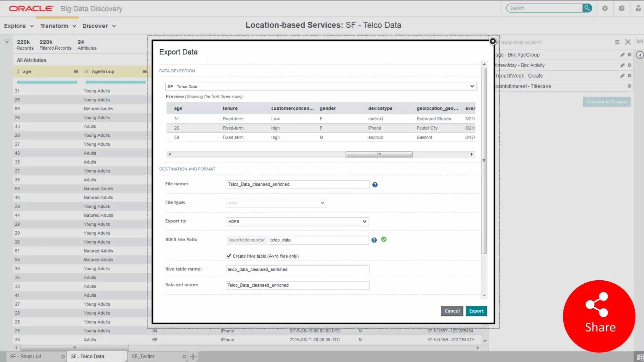Open the AgeGroup column menu icon
644x362 pixels.
[144, 72]
